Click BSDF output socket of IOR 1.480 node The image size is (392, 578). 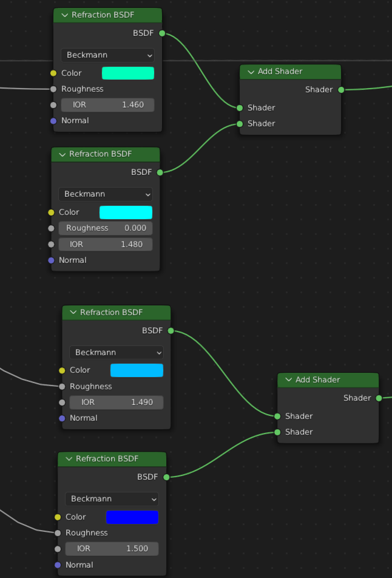tap(160, 172)
